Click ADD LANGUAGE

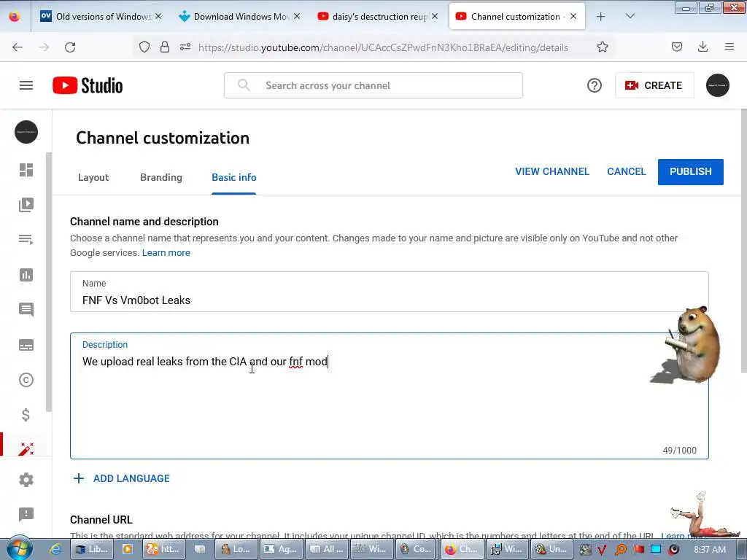click(x=122, y=478)
